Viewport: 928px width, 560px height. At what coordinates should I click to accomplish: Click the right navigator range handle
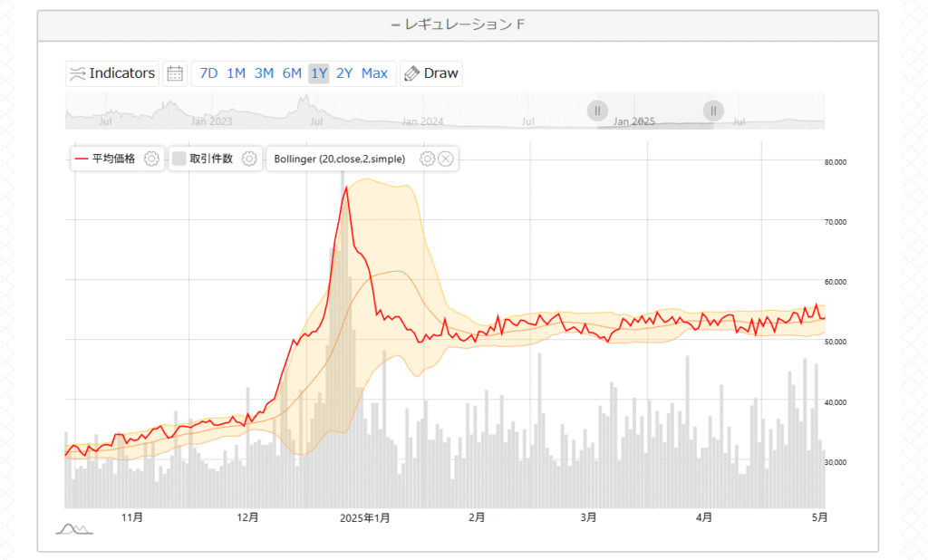pyautogui.click(x=713, y=111)
